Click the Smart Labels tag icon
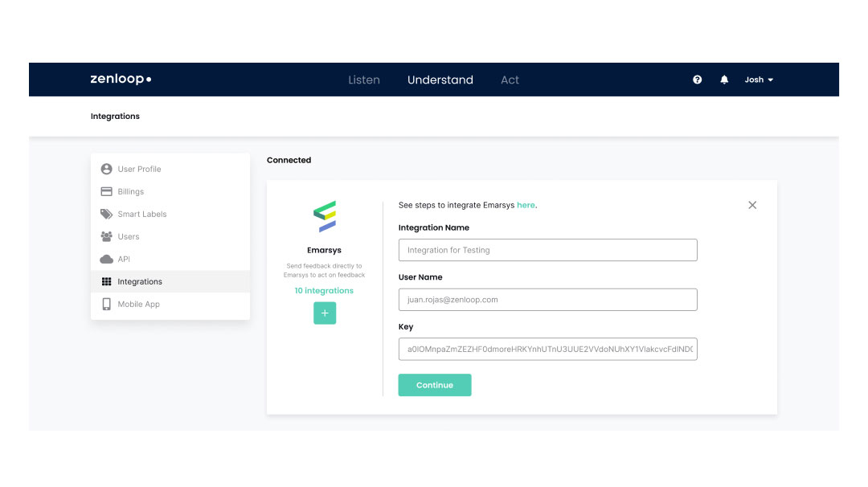Viewport: 868px width, 487px height. click(106, 214)
